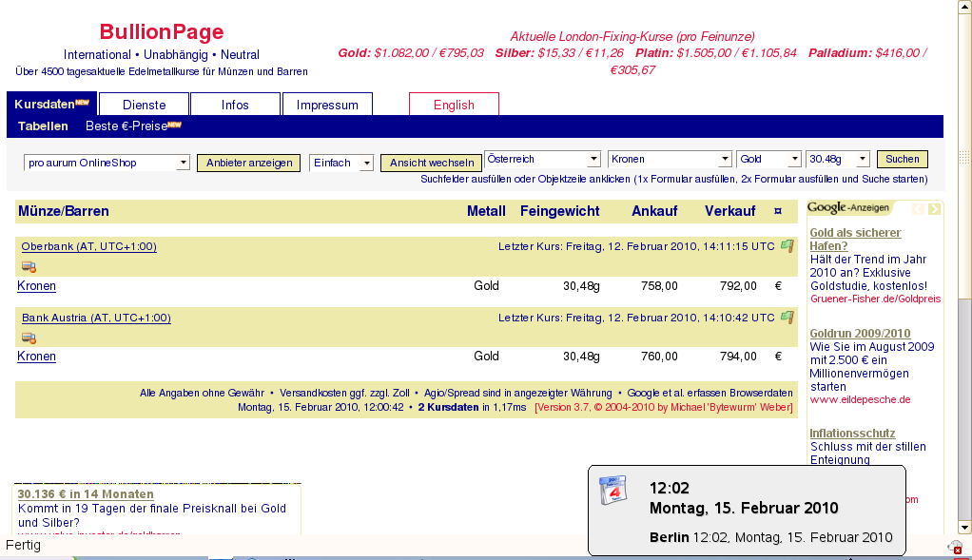The width and height of the screenshot is (972, 560).
Task: Click next arrow in Google-Anzeigen header
Action: (934, 208)
